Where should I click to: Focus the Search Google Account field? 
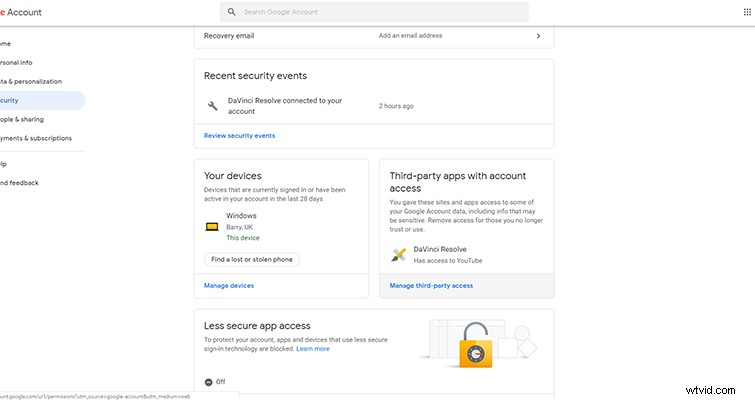(x=380, y=12)
